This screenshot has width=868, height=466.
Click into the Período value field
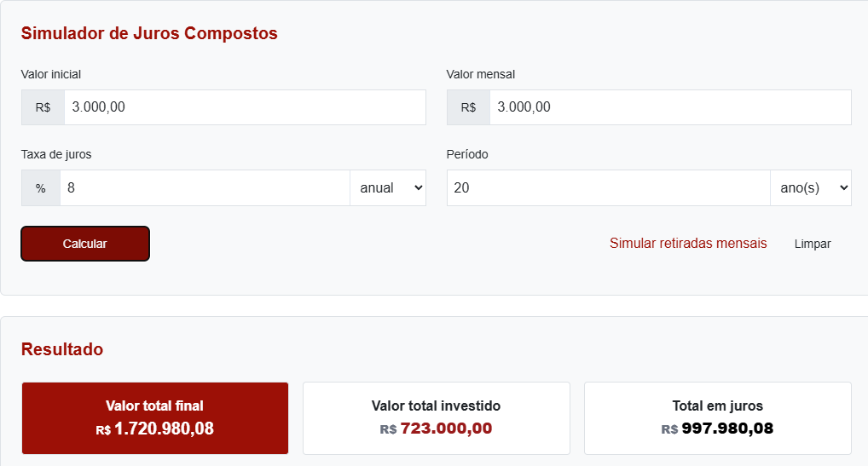[608, 187]
